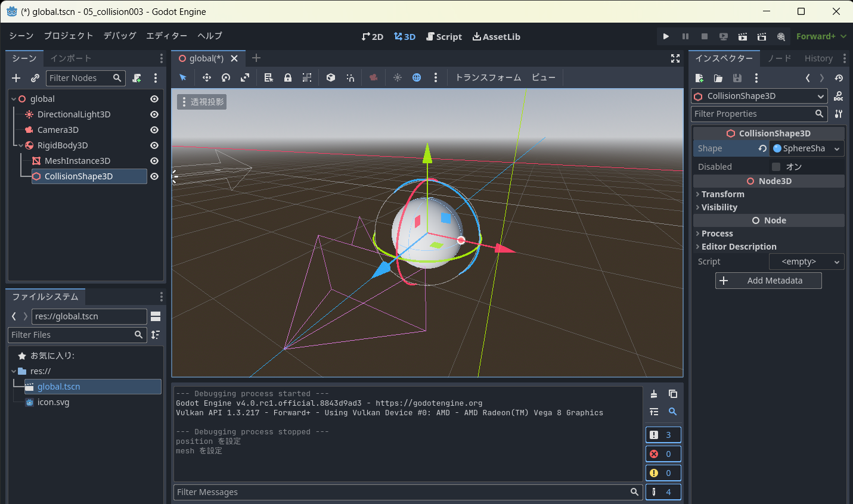Viewport: 853px width, 504px height.
Task: Activate the Rotate Mode tool
Action: (226, 77)
